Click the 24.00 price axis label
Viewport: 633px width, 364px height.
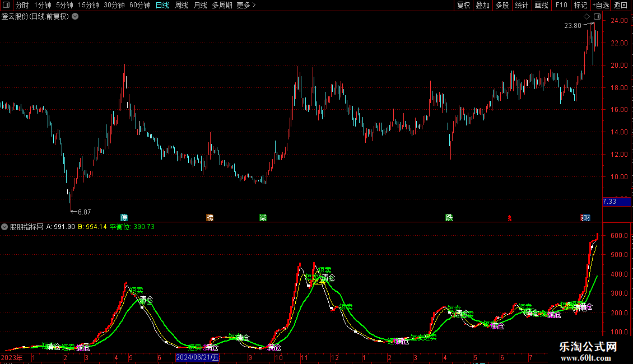[619, 21]
